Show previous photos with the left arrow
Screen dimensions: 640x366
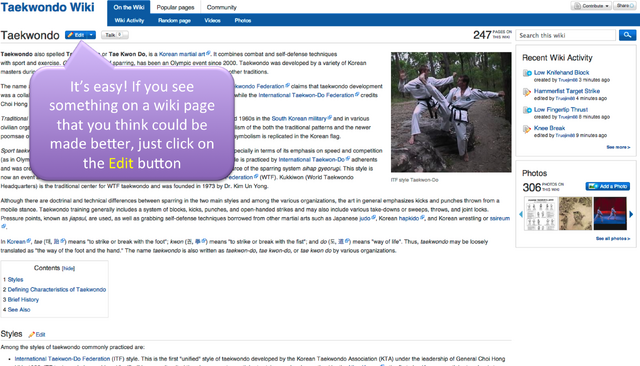[x=521, y=214]
